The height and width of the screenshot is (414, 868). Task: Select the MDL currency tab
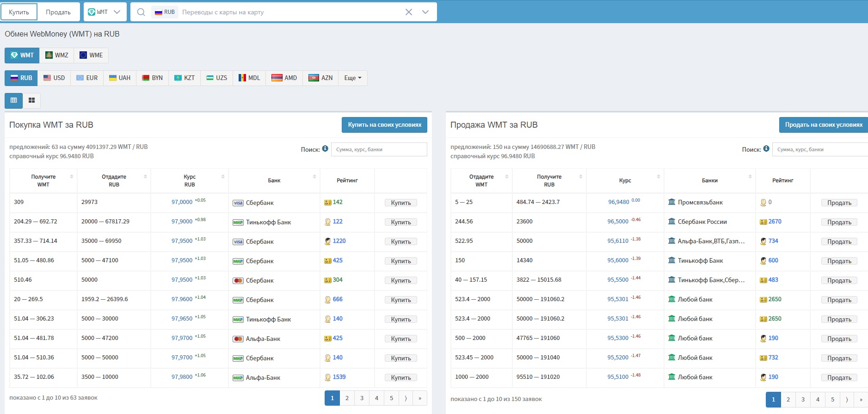pos(249,78)
